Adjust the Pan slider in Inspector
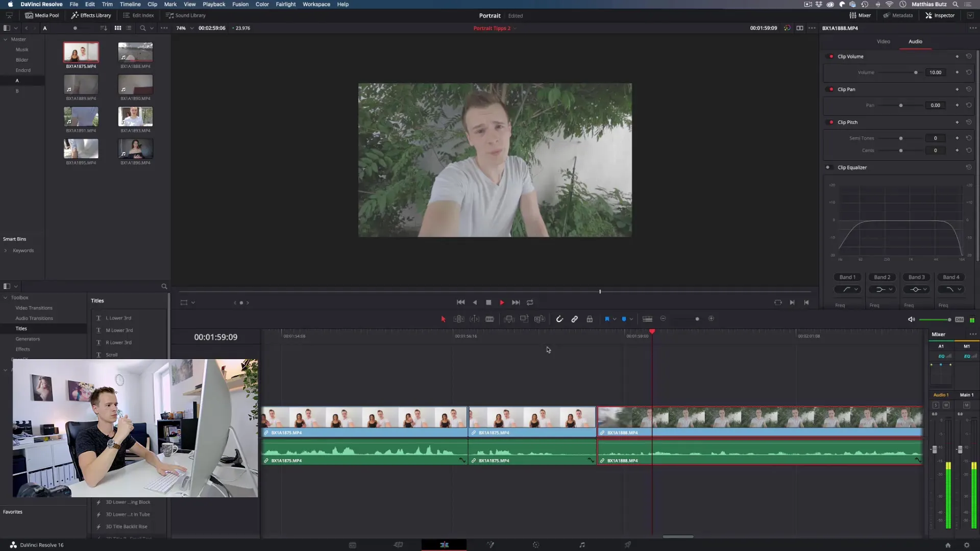The width and height of the screenshot is (980, 551). 901,106
